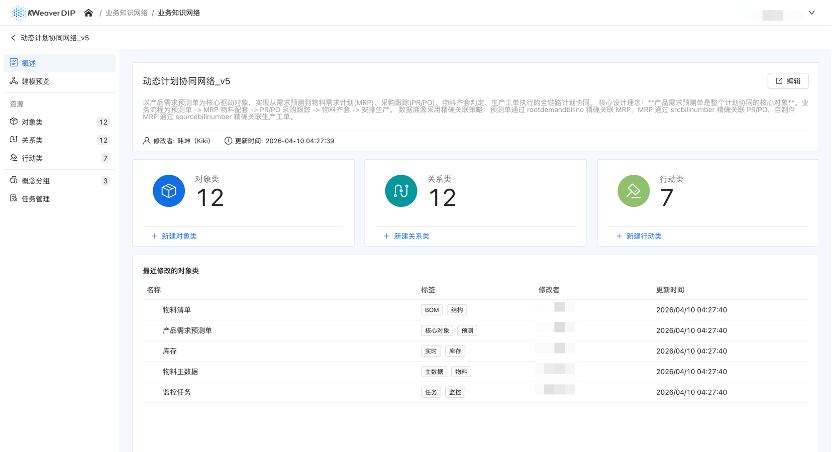The height and width of the screenshot is (452, 832).
Task: Click the update time in 监控任务 row
Action: click(691, 393)
